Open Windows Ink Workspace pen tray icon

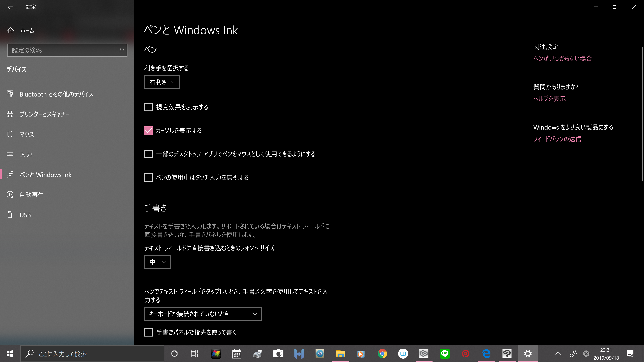[573, 353]
